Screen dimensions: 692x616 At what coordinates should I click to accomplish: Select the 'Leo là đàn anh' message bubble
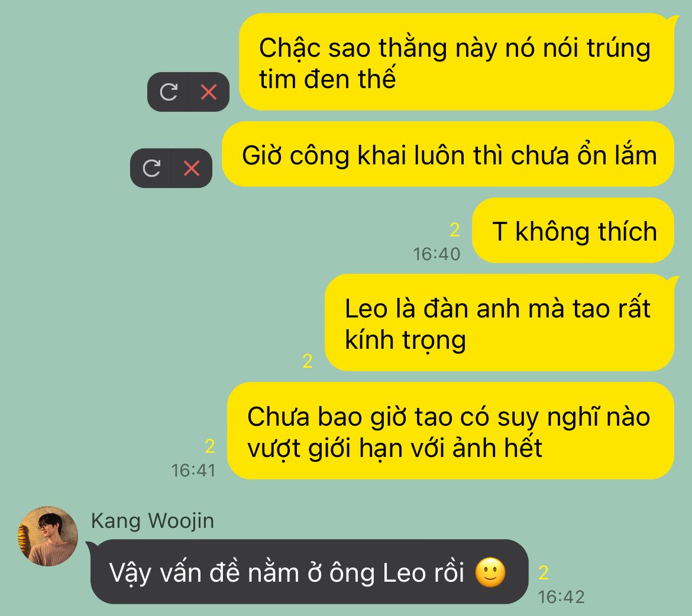pyautogui.click(x=500, y=323)
